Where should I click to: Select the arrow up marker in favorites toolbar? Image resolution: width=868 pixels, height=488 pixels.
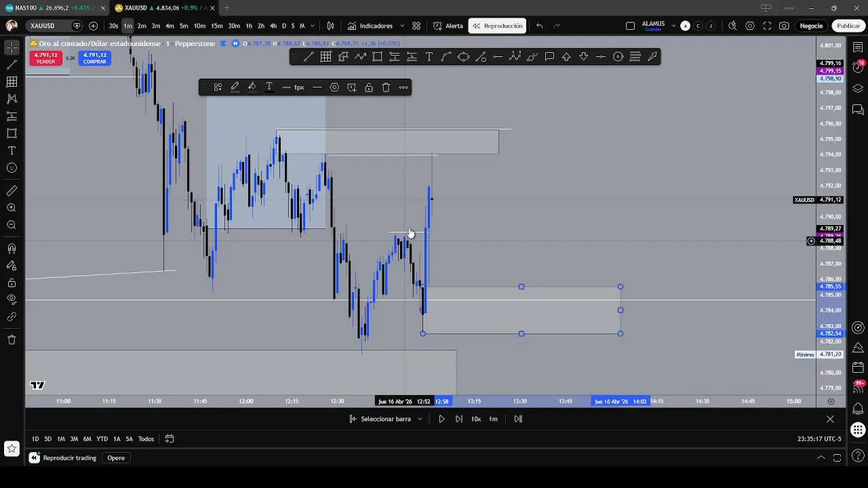click(566, 57)
